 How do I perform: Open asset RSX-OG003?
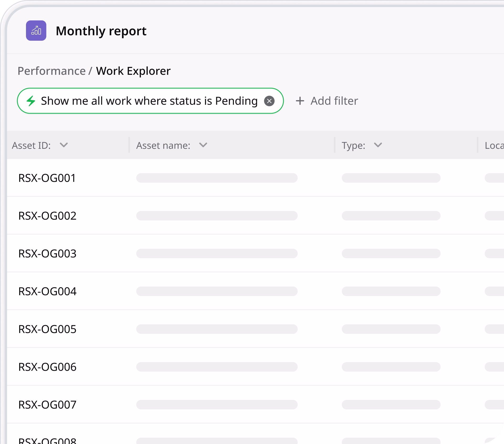(x=47, y=253)
